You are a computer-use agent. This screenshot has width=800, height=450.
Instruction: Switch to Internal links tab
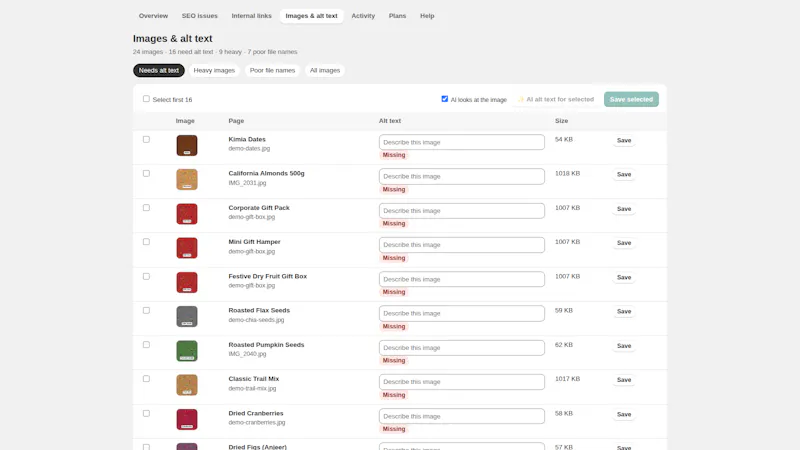click(252, 16)
